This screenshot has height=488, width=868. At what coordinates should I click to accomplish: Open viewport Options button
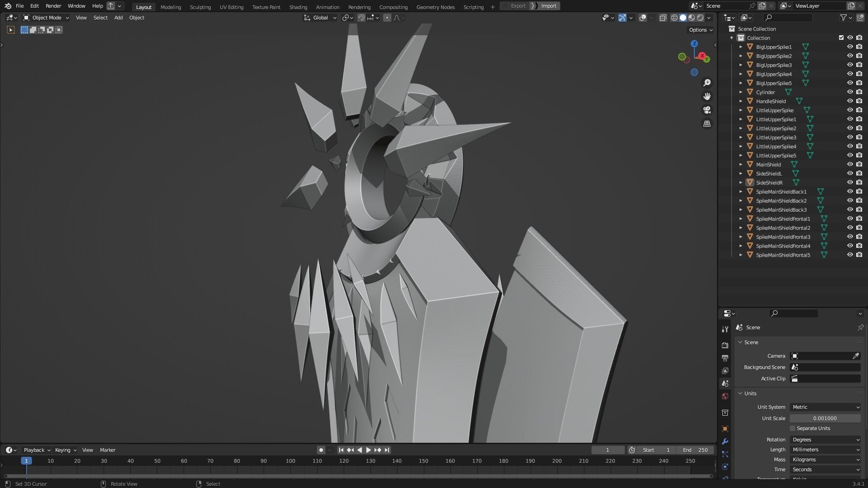[x=701, y=30]
